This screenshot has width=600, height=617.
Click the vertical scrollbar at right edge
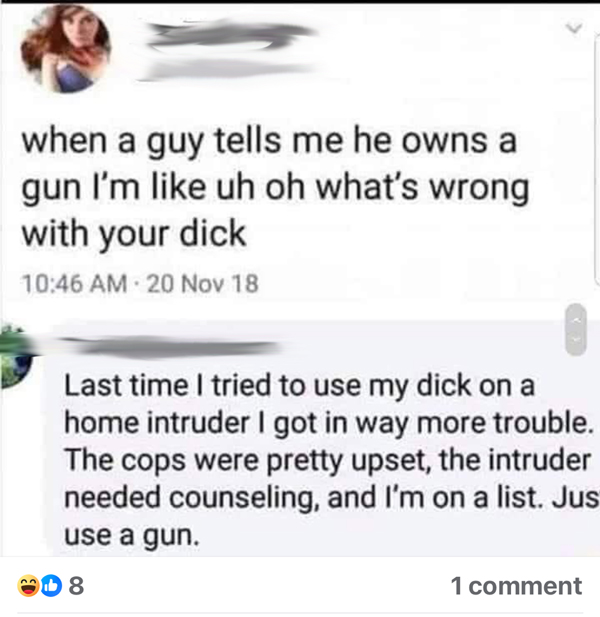[596, 157]
